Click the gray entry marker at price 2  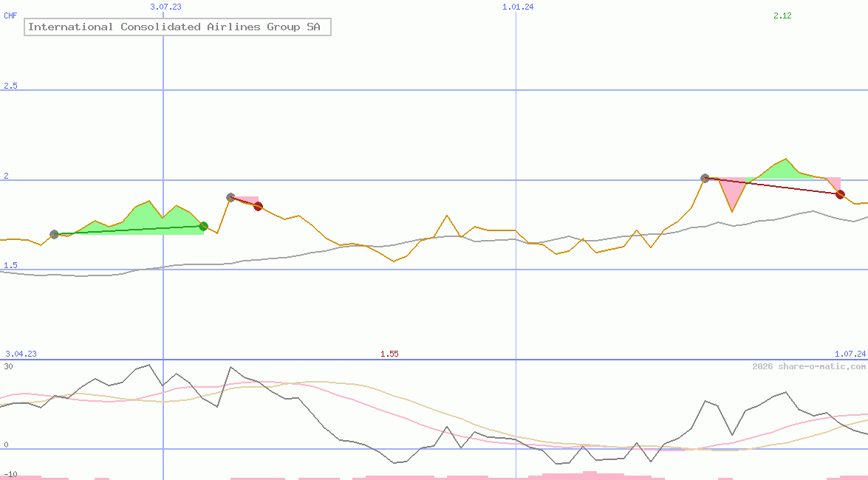click(705, 178)
